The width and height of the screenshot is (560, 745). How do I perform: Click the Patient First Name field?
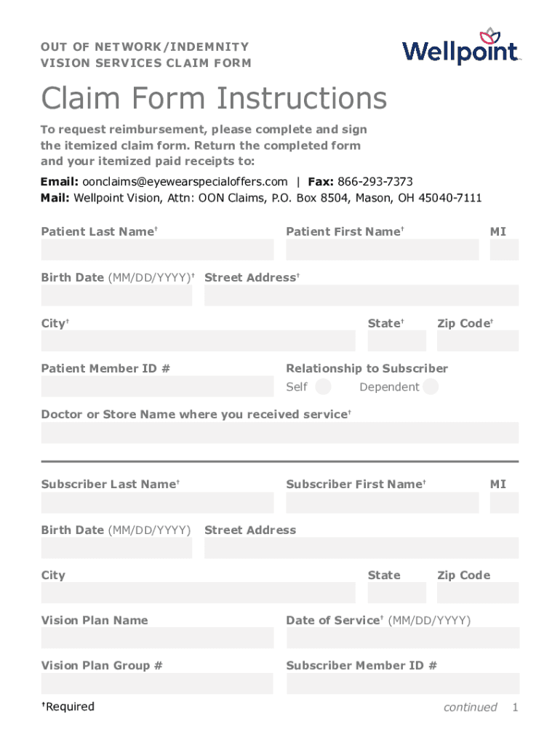click(x=382, y=250)
